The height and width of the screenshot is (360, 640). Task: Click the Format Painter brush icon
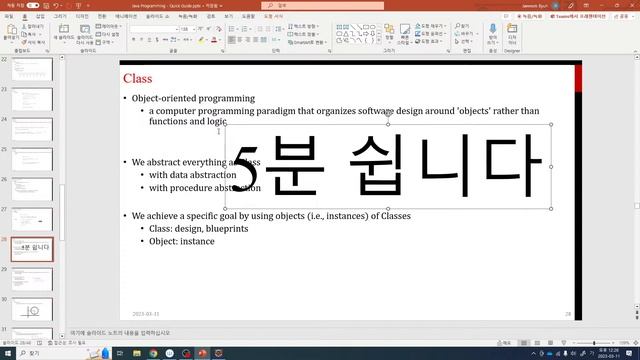pyautogui.click(x=24, y=42)
